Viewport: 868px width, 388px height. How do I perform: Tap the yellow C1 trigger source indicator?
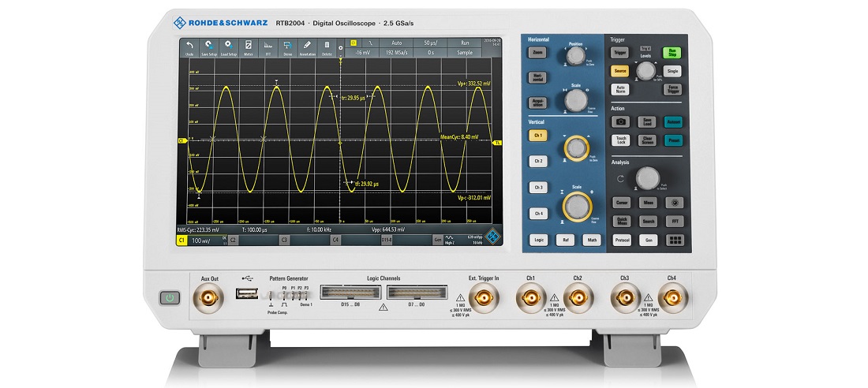354,43
